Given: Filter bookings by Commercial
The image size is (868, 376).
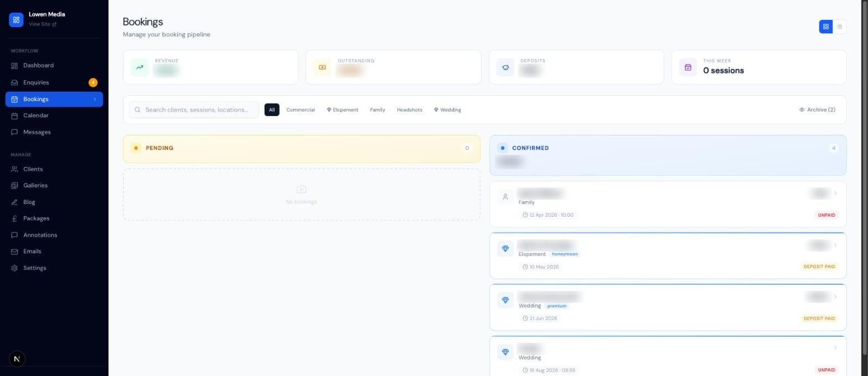Looking at the screenshot, I should click(301, 109).
